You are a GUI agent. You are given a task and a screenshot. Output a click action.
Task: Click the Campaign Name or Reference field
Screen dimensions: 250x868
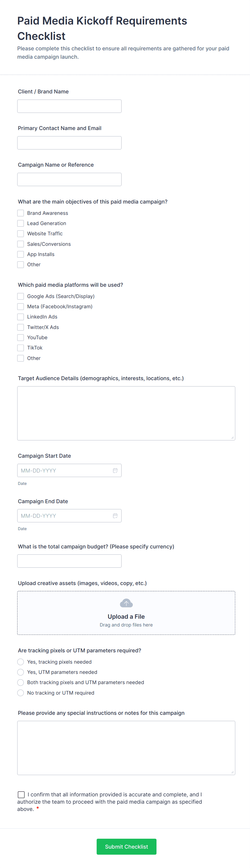coord(69,179)
